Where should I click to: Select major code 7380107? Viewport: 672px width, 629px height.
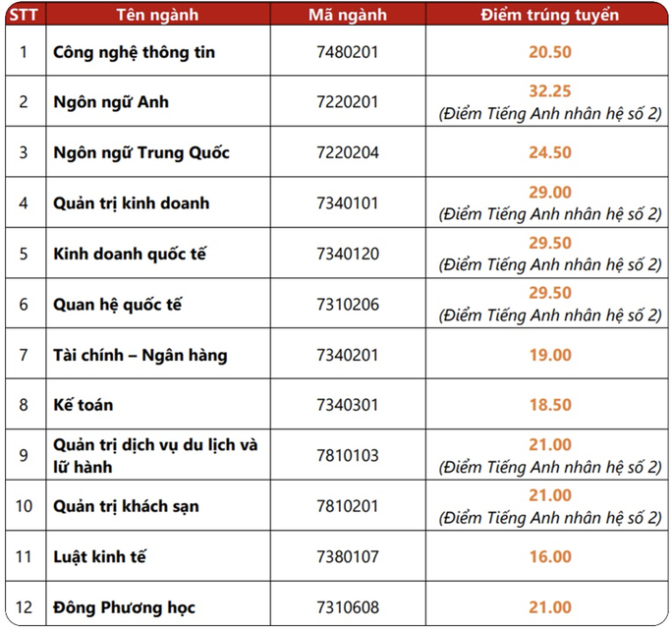[x=348, y=557]
